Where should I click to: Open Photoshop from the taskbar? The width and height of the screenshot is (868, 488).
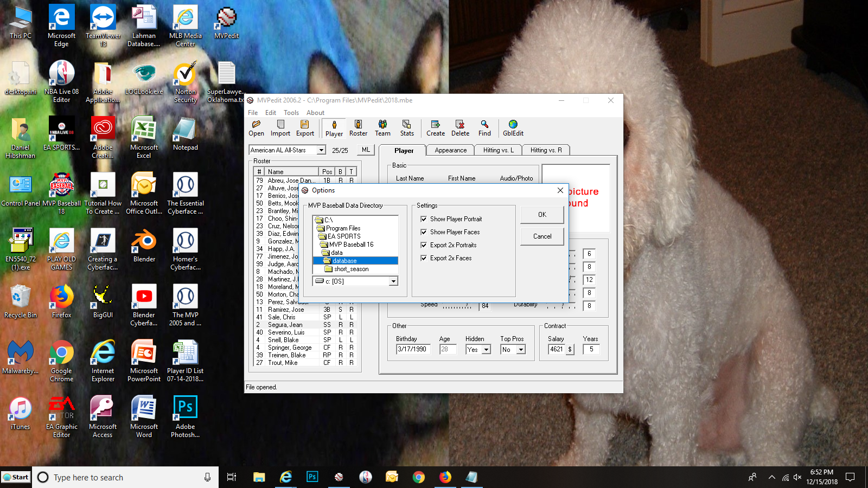[312, 477]
